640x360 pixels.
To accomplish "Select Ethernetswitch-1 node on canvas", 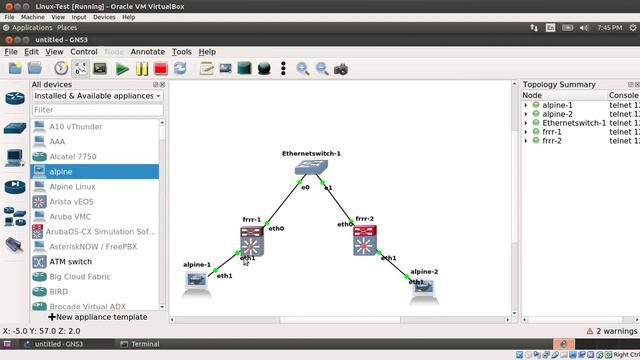I will tap(311, 168).
